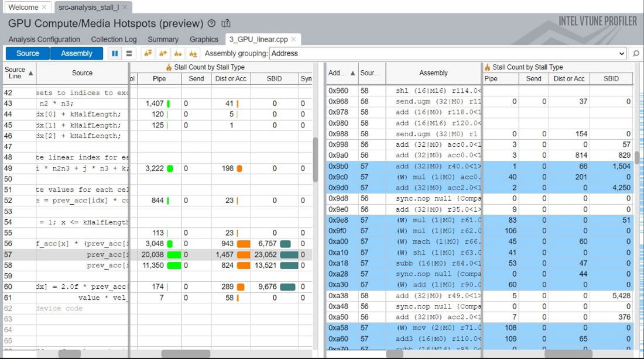Viewport: 644px width, 359px height.
Task: Open the Assembly grouping dropdown
Action: 622,53
